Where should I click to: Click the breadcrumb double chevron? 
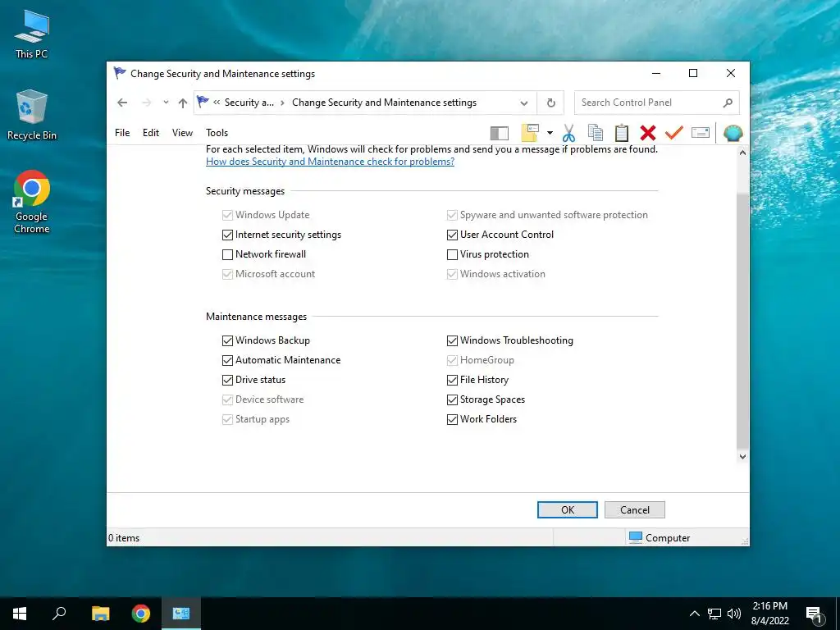(x=217, y=103)
